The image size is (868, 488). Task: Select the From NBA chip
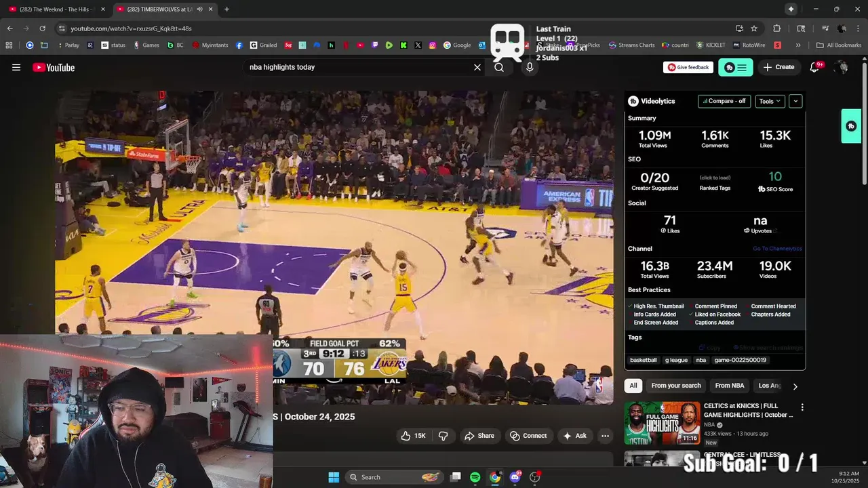coord(730,386)
